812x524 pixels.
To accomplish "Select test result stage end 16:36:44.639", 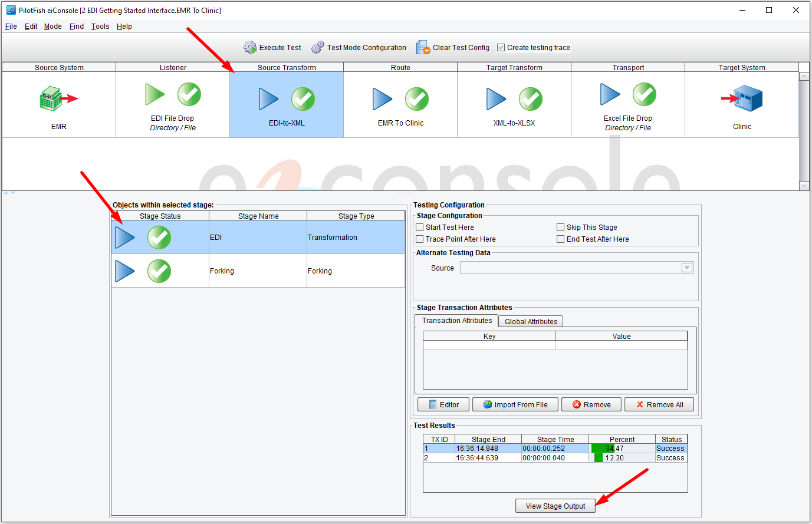I will coord(488,458).
